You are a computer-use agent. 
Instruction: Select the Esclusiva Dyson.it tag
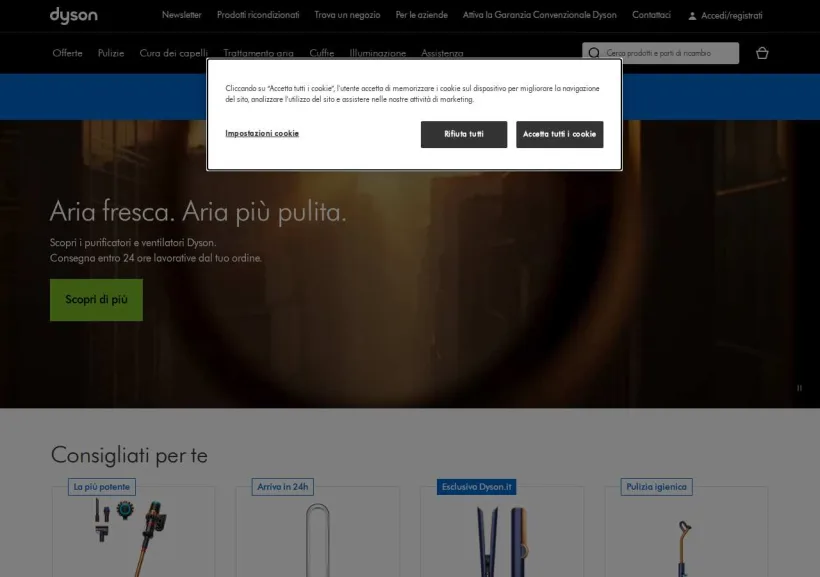tap(476, 487)
